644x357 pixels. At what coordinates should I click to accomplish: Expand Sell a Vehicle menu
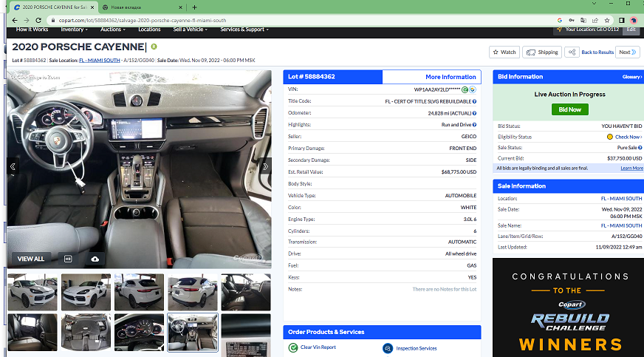point(190,30)
